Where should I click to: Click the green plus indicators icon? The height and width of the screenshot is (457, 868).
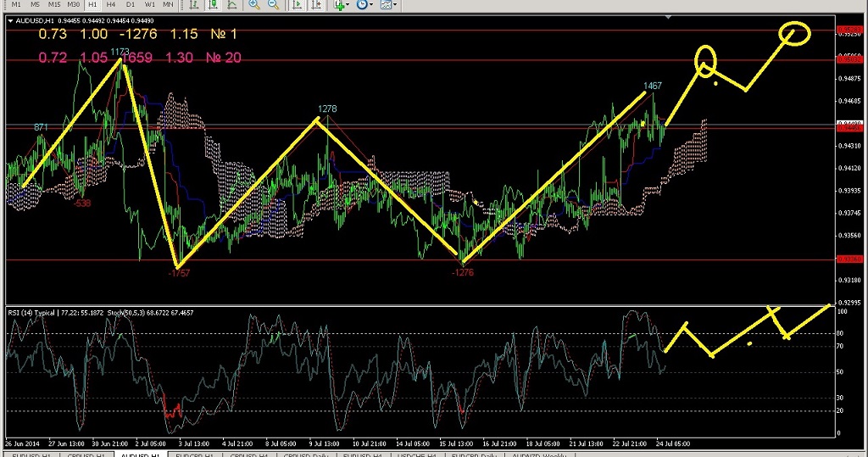click(x=338, y=5)
